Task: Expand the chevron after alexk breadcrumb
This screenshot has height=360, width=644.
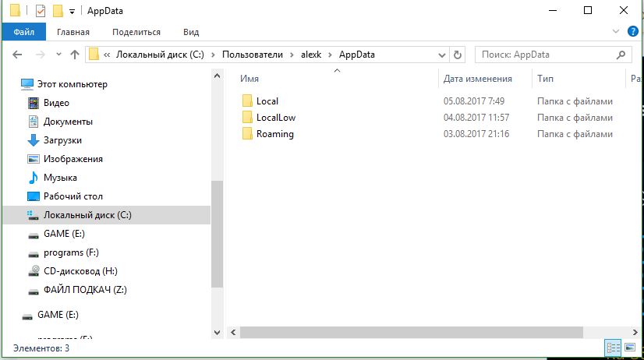Action: point(330,55)
